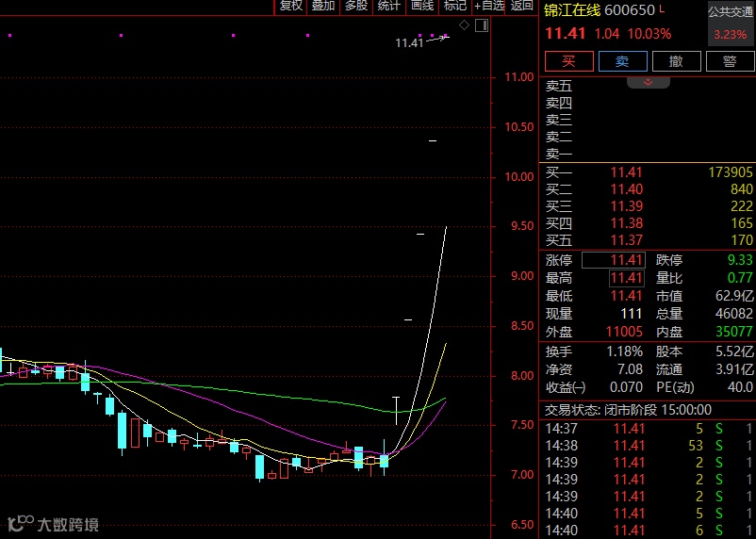Click the 市值 value 62.9亿
Image resolution: width=756 pixels, height=539 pixels.
[x=734, y=296]
